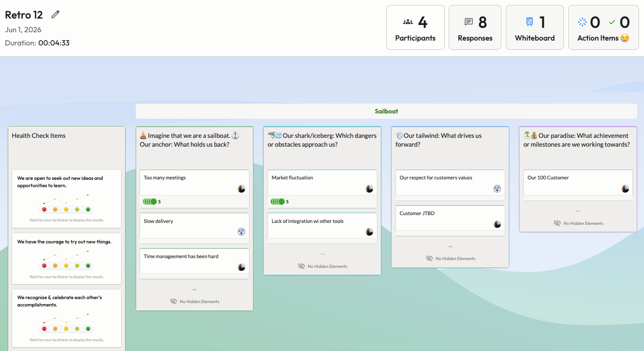
Task: Open 'courage to try out new things' health check
Action: [x=66, y=259]
